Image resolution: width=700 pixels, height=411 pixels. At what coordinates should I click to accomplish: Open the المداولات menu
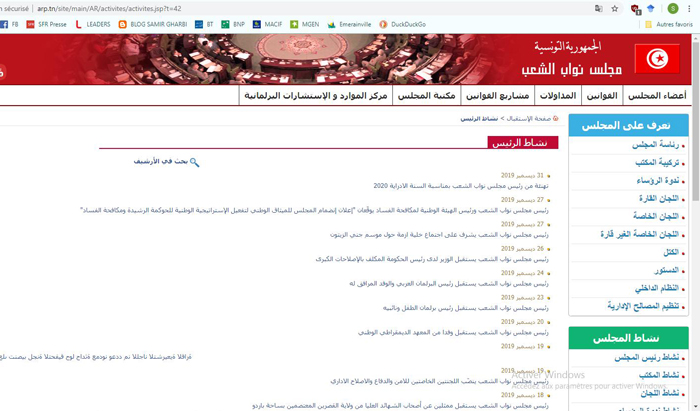point(558,95)
